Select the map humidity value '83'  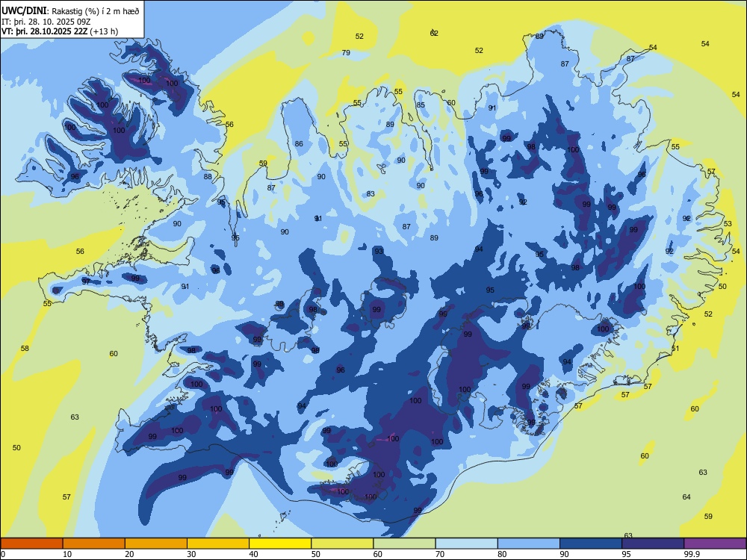point(371,194)
